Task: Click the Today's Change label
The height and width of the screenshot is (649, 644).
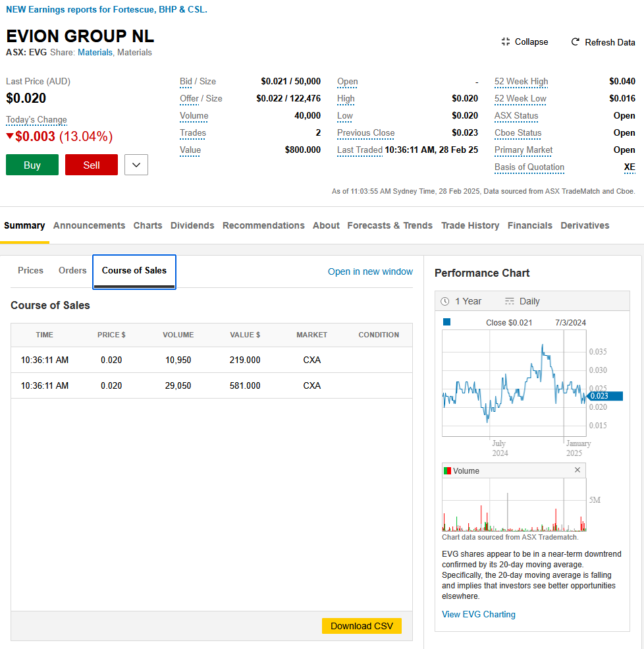Action: [x=36, y=120]
